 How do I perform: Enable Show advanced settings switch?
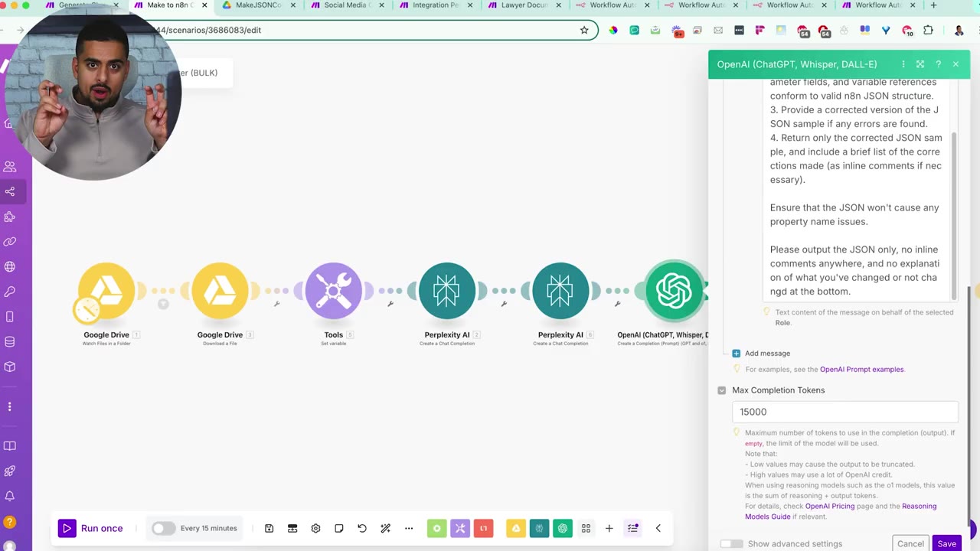731,544
